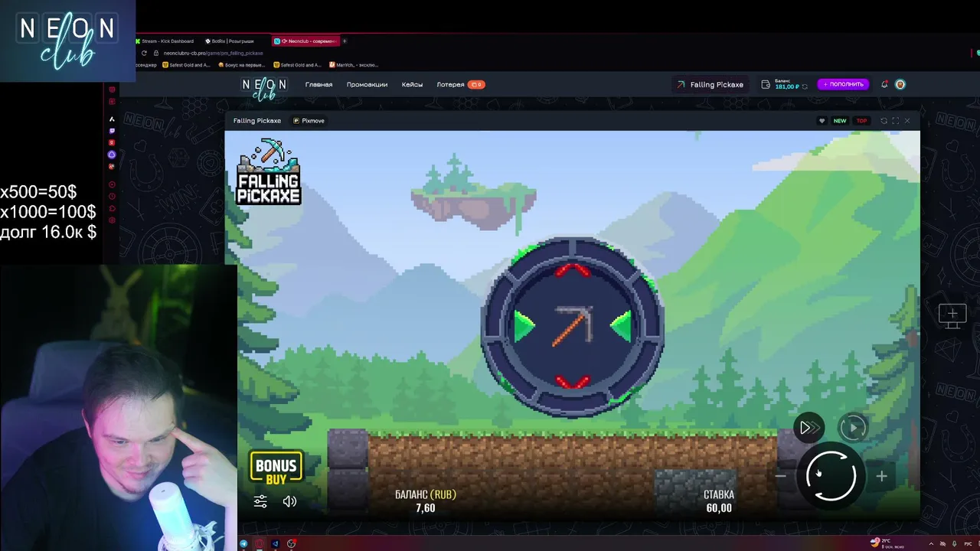Increase the bet with the plus button
Viewport: 980px width, 551px height.
881,476
